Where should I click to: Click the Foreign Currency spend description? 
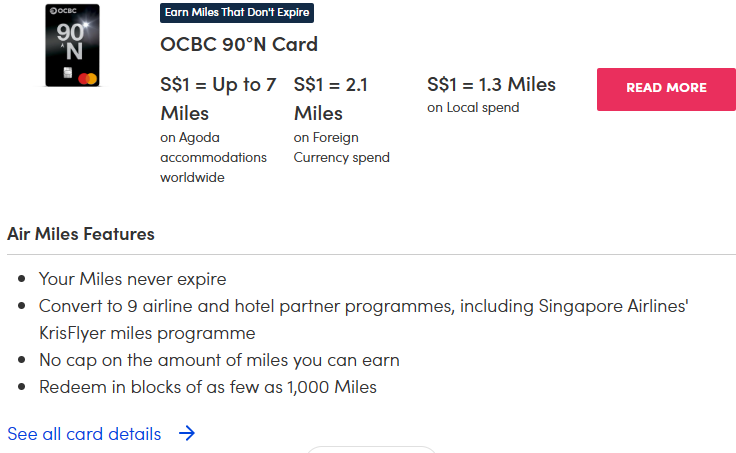[x=341, y=147]
